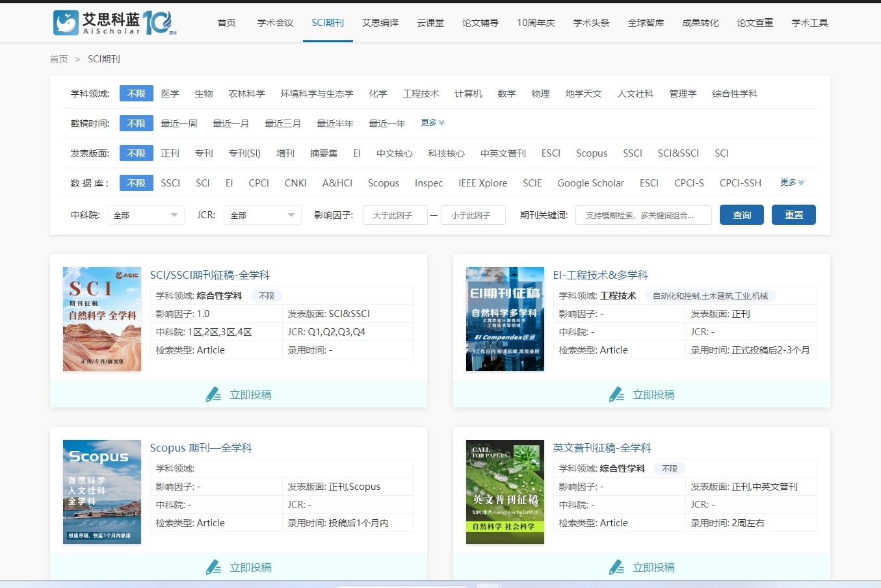Click 期刊关键词 search input

(x=644, y=215)
